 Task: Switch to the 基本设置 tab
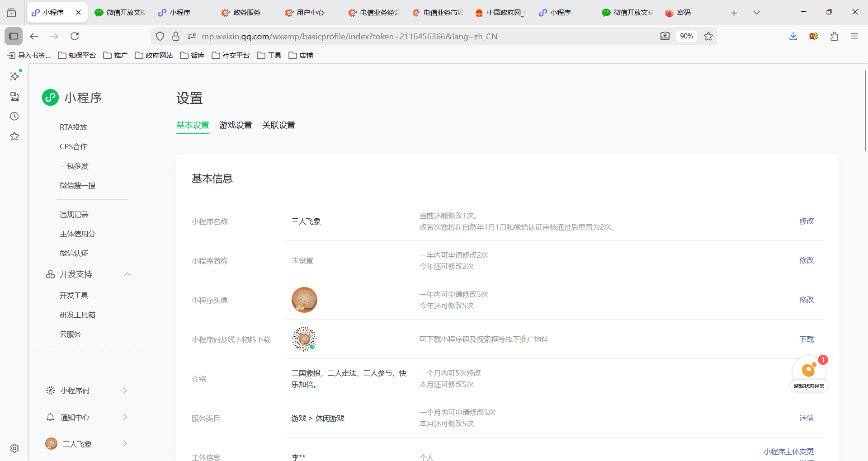[193, 125]
